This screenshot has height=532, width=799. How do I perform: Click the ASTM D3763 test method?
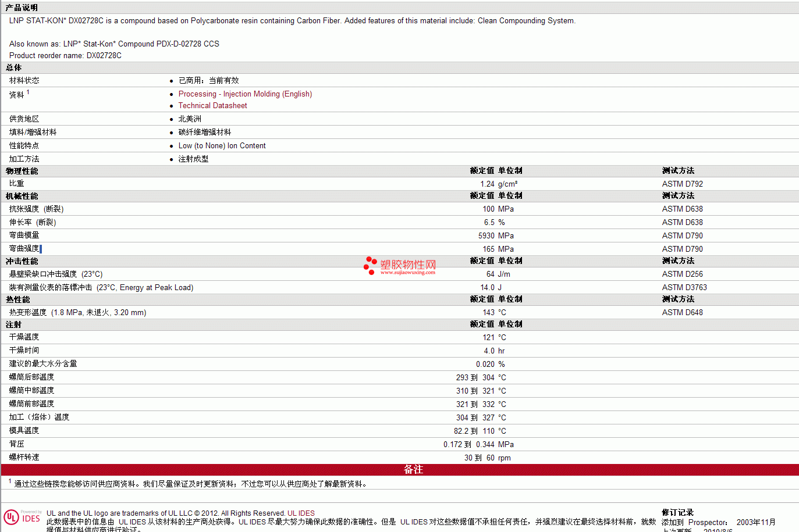(684, 288)
